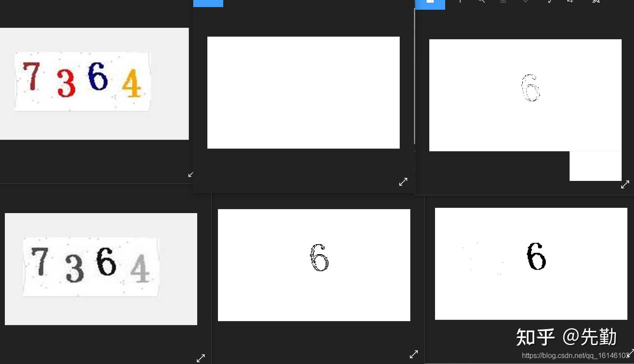Click the trash delete icon in toolbar
634x364 pixels.
[x=503, y=1]
